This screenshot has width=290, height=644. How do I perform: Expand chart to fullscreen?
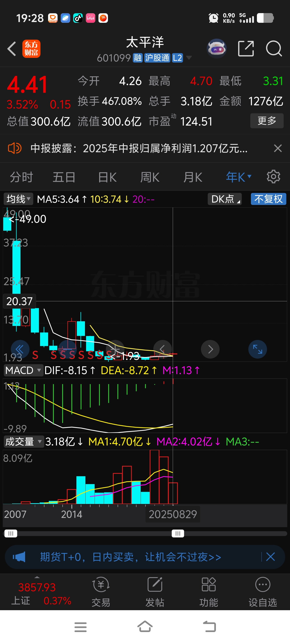[x=258, y=349]
